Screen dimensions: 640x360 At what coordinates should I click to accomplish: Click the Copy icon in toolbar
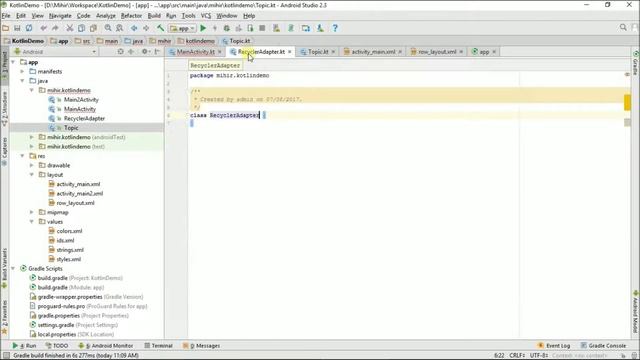pos(82,28)
